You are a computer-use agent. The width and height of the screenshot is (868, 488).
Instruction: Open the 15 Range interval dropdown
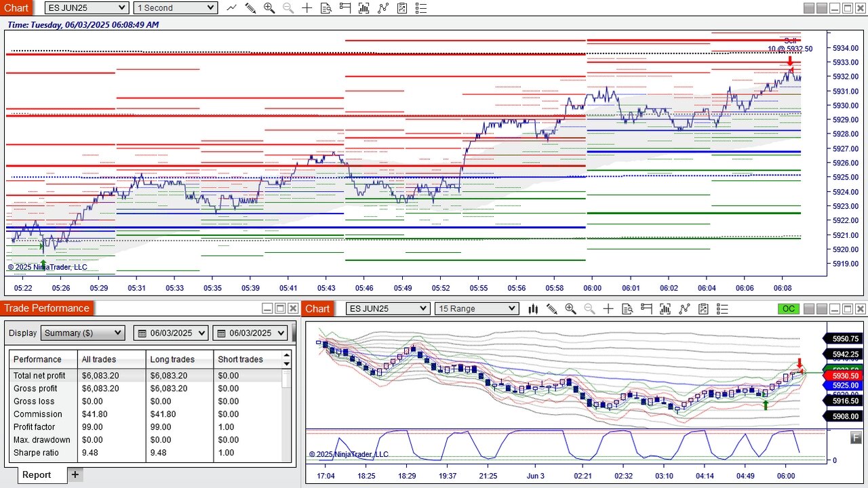click(x=477, y=309)
